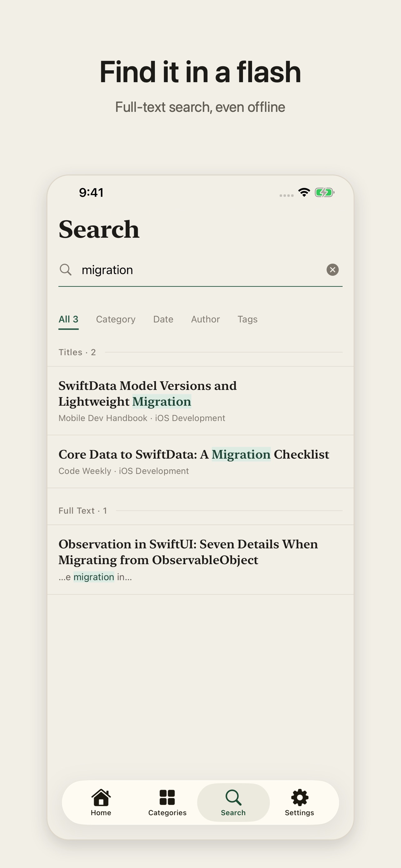Tap the Wi-Fi status icon

point(304,192)
